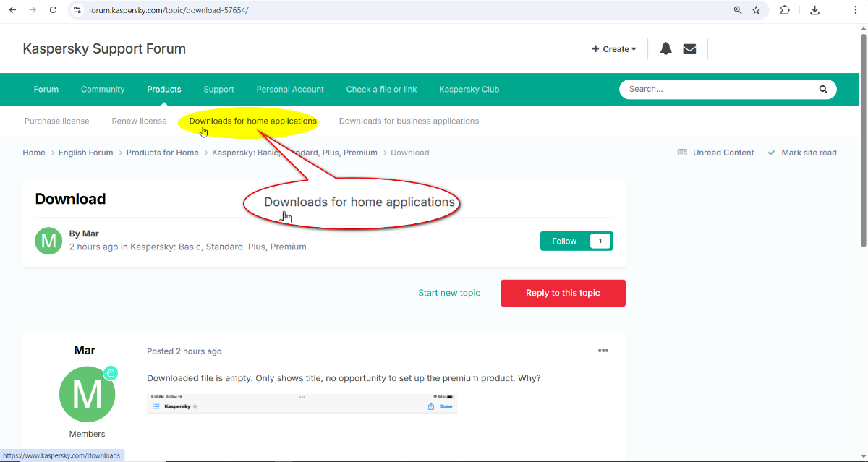868x462 pixels.
Task: Open the browser downloads icon
Action: click(x=815, y=10)
